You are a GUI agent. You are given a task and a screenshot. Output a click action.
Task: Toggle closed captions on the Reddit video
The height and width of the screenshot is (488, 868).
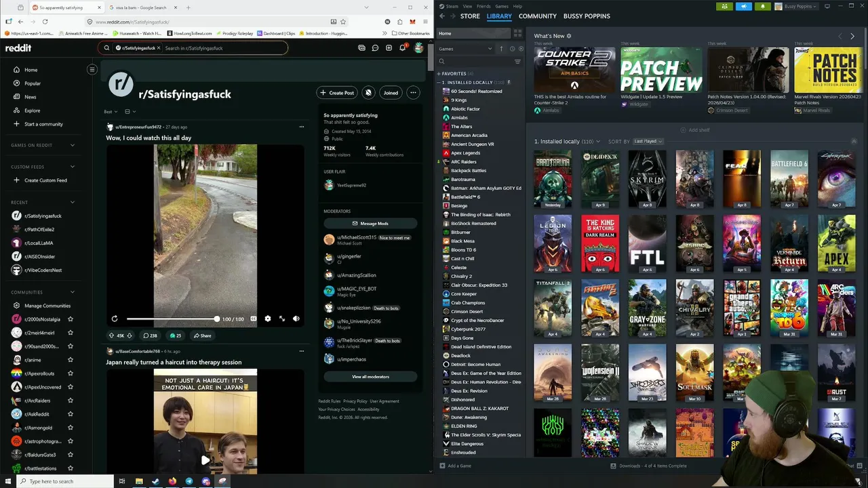click(x=254, y=319)
